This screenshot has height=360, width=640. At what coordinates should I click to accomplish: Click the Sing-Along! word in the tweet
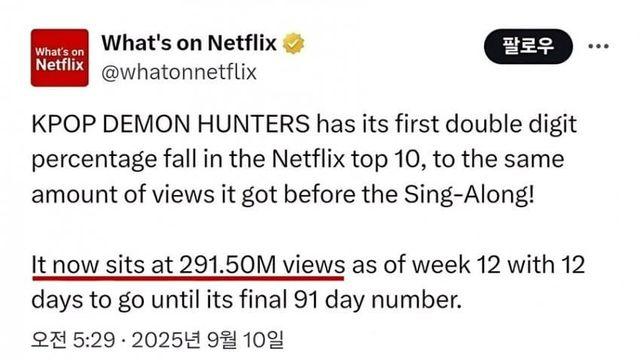(x=469, y=195)
